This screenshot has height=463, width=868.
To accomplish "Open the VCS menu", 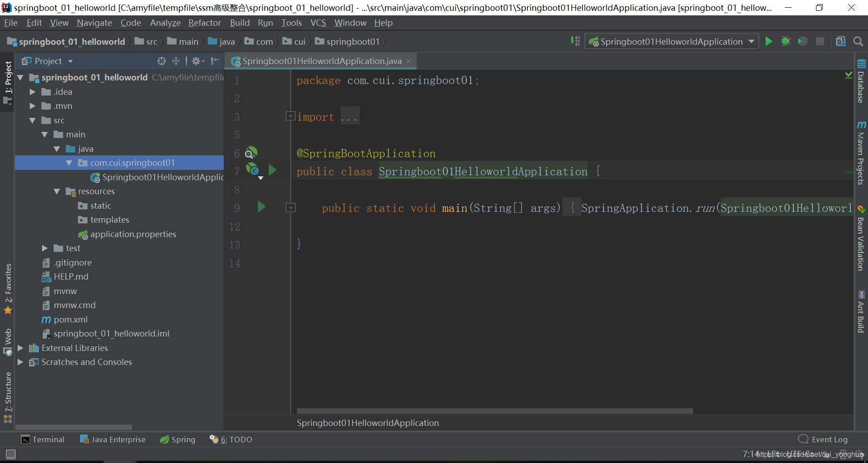I will (318, 23).
